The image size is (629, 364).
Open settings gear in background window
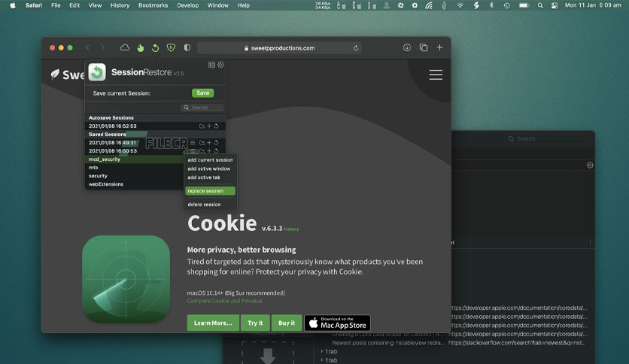[590, 165]
